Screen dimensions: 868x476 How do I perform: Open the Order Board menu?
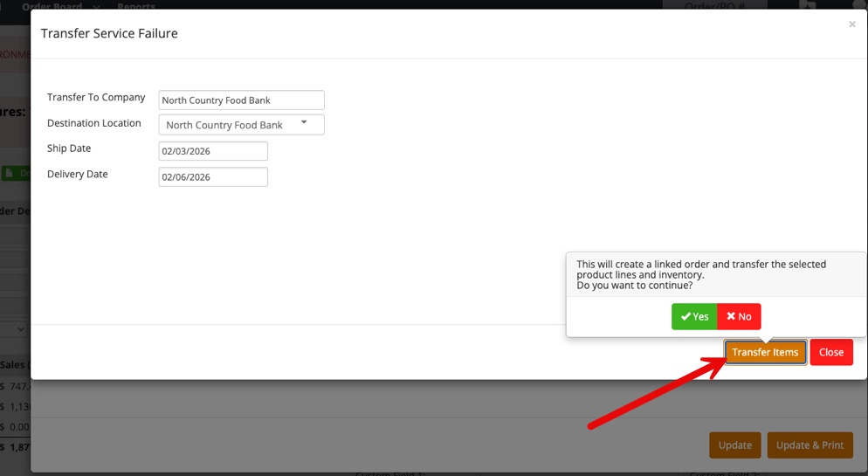click(52, 5)
